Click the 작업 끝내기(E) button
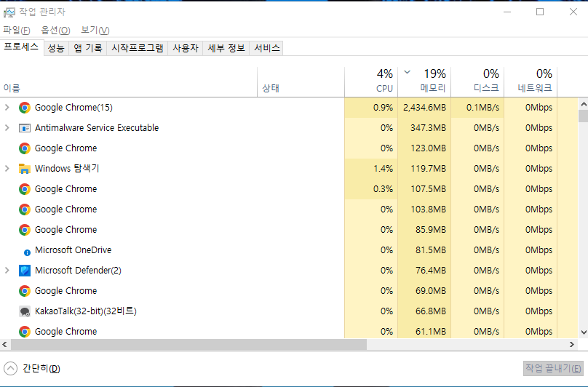The width and height of the screenshot is (588, 387). (553, 368)
